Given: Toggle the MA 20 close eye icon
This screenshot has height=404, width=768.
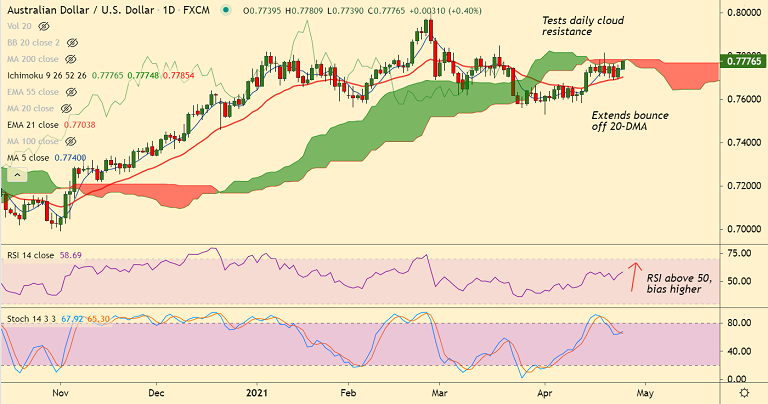Looking at the screenshot, I should [x=66, y=108].
